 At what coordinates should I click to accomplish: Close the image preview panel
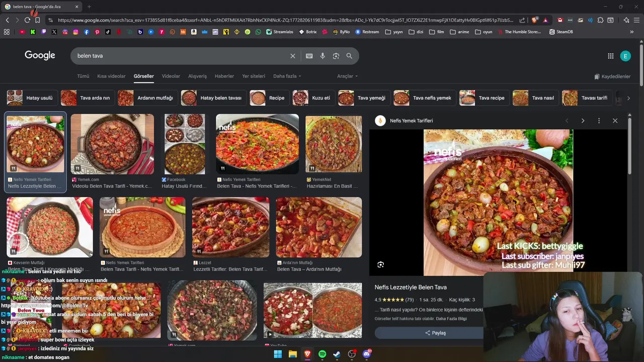click(615, 121)
